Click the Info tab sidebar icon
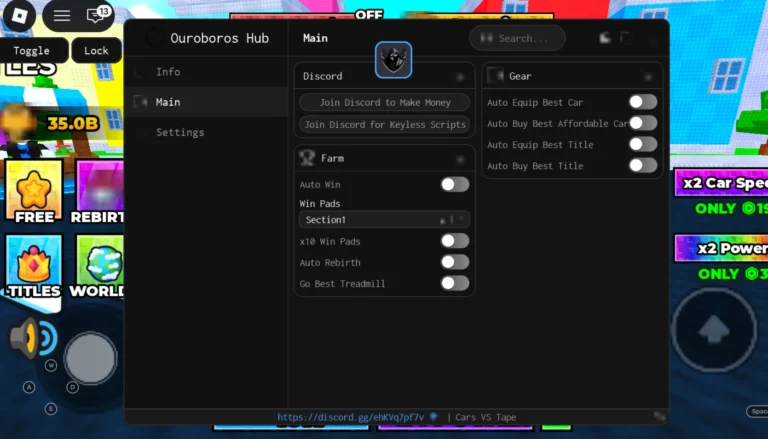 (x=139, y=72)
